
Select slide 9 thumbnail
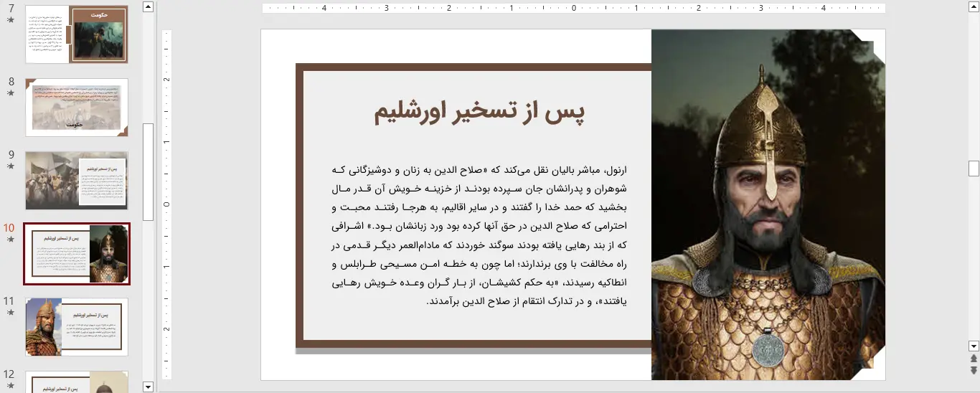point(77,181)
